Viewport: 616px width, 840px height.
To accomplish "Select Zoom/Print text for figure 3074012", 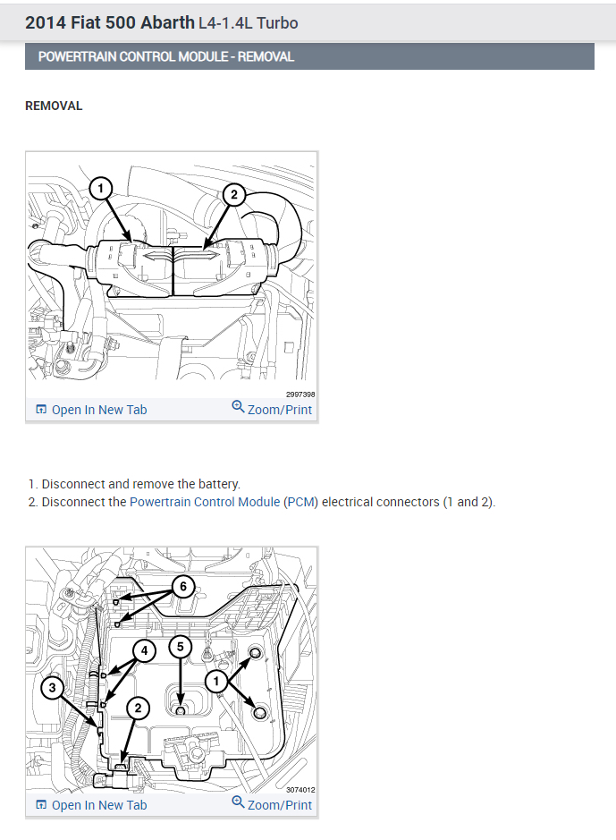I will (280, 805).
